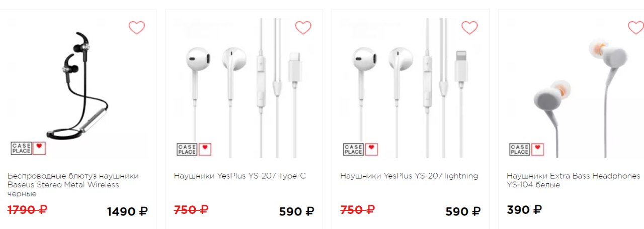
Task: Click Case Place badge on YS-104 headphones
Action: pos(527,149)
